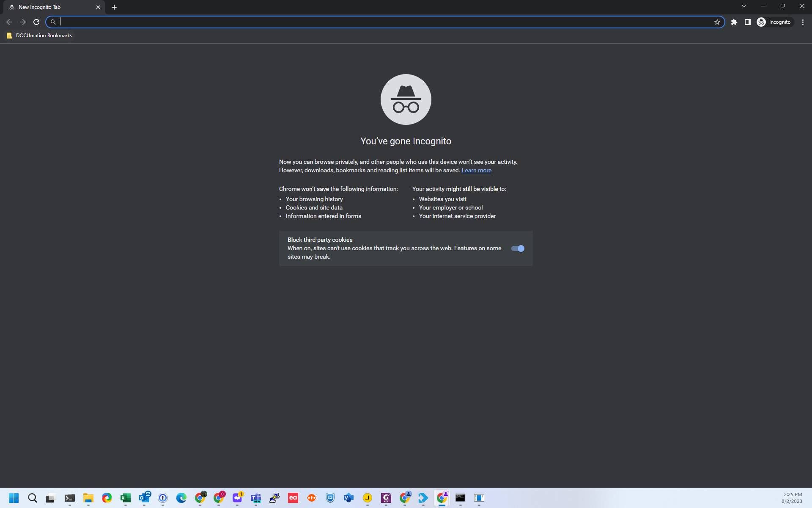Reload the current page
Viewport: 812px width, 508px height.
click(36, 22)
